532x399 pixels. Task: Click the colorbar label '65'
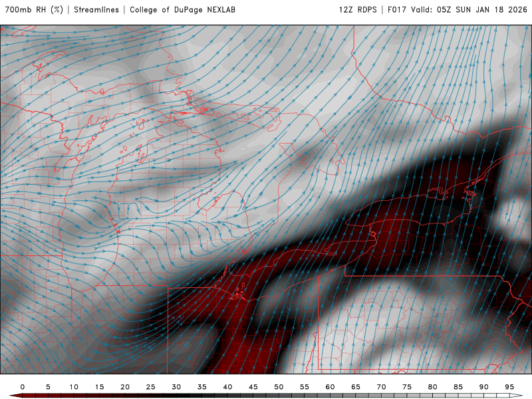click(356, 387)
